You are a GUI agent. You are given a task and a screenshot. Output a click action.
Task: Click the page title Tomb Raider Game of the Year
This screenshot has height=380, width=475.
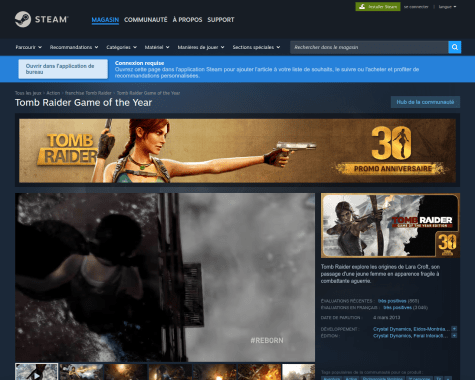[83, 103]
